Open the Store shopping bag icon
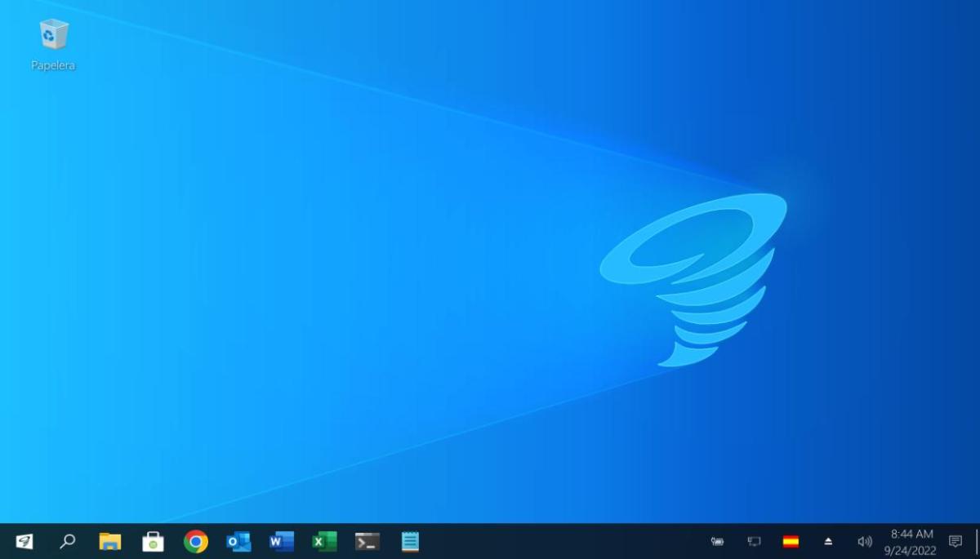 coord(153,541)
